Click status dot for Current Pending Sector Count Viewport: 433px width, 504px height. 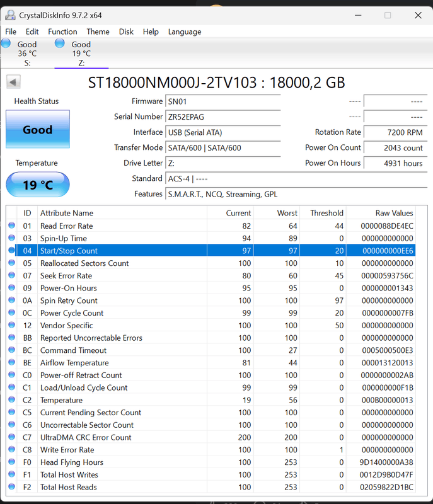11,412
